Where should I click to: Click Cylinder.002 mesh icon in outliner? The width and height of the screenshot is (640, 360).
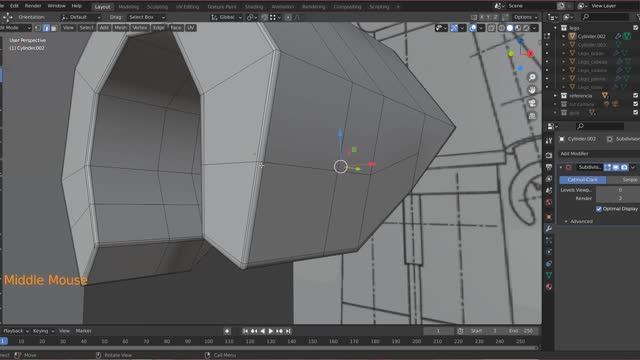[572, 36]
